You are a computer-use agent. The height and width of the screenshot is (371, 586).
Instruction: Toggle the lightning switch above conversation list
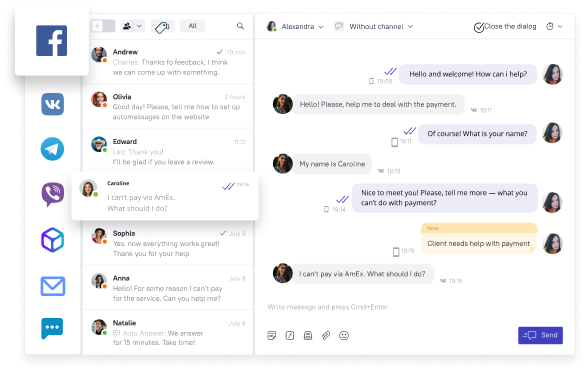pos(103,26)
